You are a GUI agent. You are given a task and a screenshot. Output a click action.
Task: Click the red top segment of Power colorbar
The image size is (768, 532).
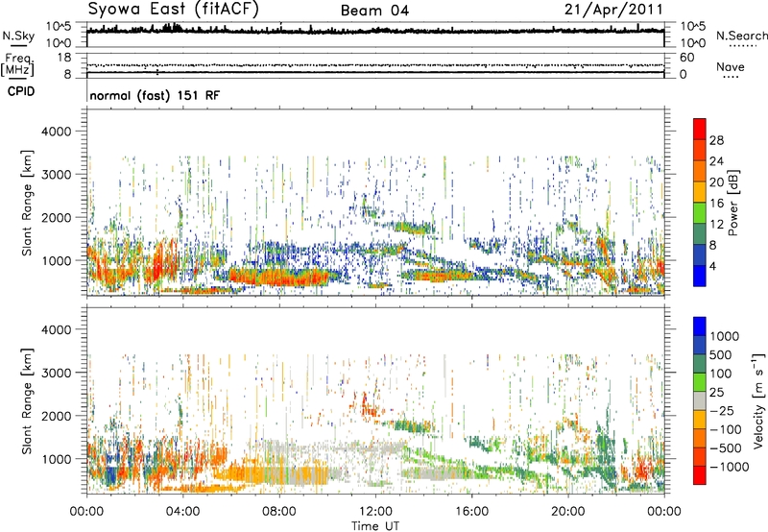point(700,129)
